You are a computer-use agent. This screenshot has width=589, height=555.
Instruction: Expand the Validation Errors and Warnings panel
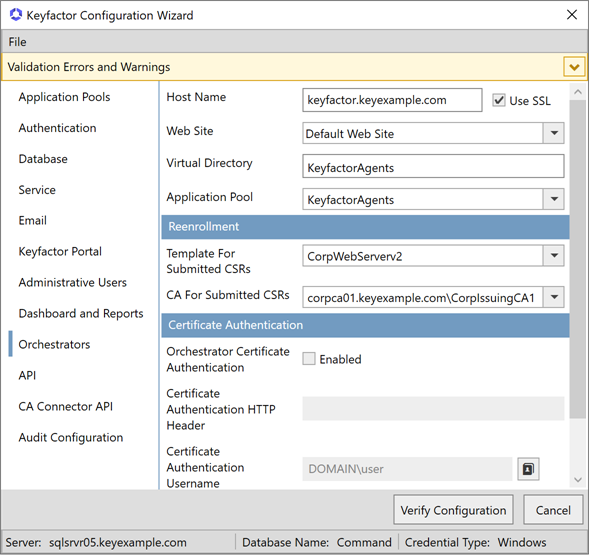pyautogui.click(x=574, y=67)
